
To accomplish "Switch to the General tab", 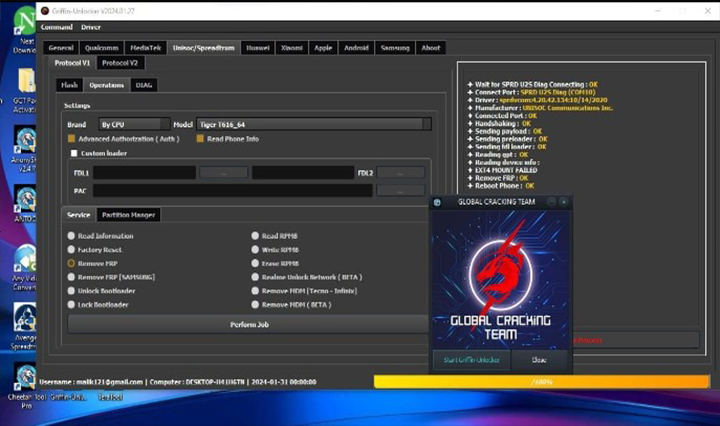I will tap(61, 48).
